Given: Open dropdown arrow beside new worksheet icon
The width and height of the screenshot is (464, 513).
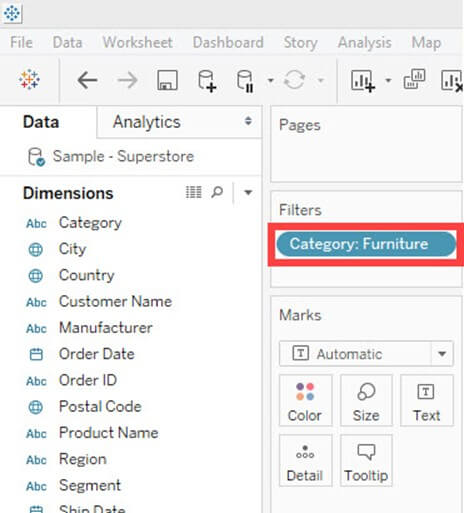Looking at the screenshot, I should [388, 80].
